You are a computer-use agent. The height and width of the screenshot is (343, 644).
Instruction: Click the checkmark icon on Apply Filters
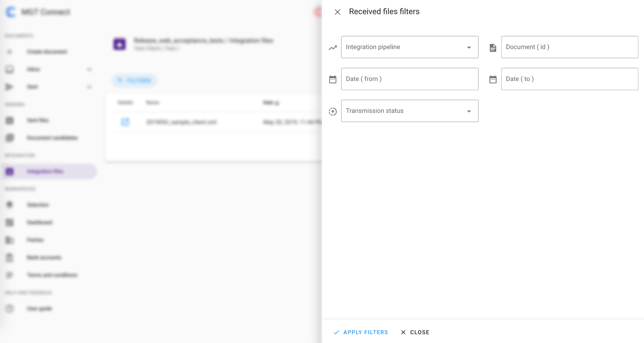point(336,332)
